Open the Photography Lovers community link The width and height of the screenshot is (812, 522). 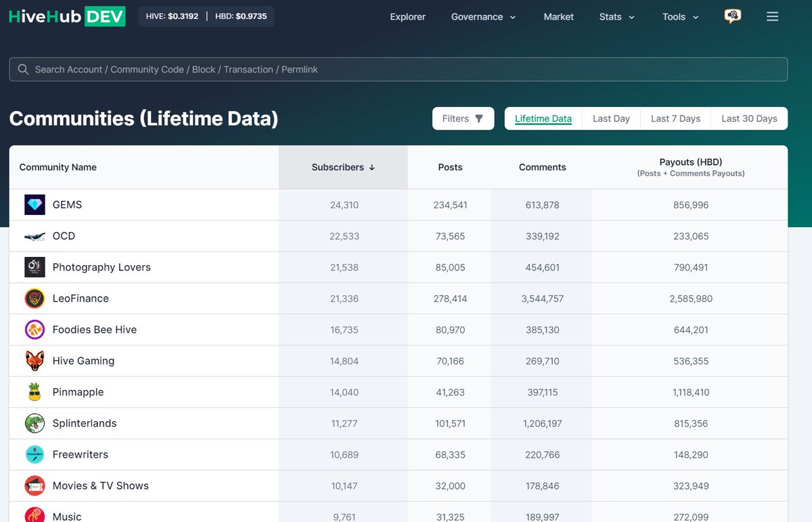101,267
